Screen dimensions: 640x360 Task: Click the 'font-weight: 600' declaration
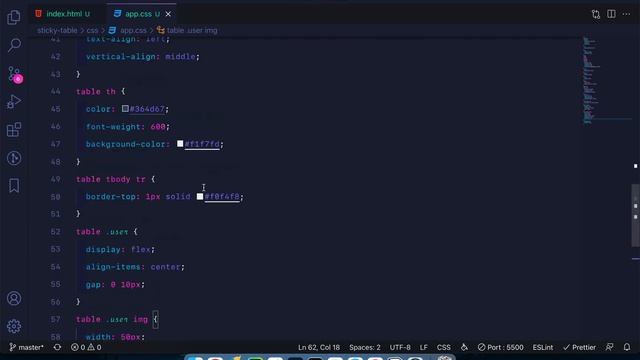pos(127,127)
